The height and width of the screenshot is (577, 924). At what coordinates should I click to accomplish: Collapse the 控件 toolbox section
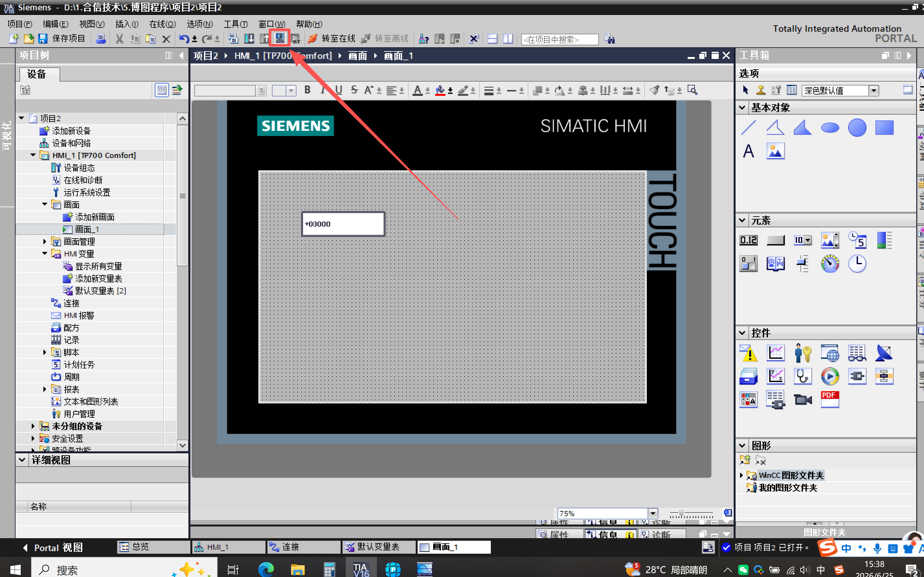742,333
